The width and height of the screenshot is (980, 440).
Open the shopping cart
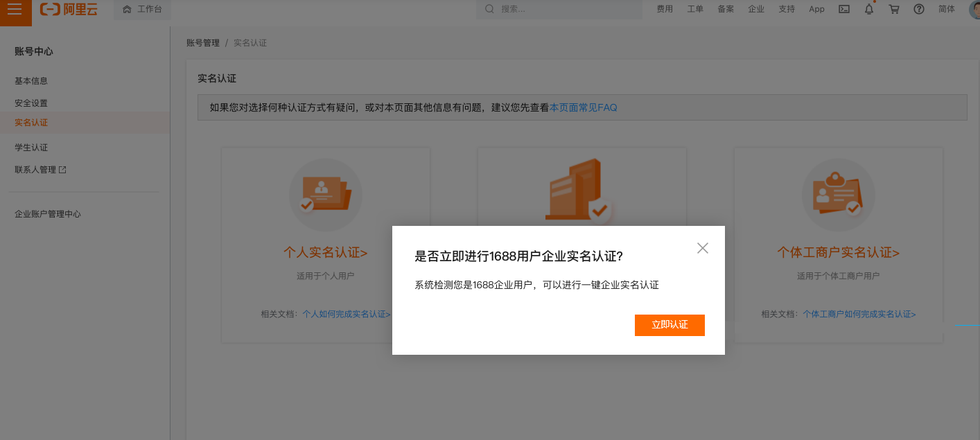click(x=894, y=9)
